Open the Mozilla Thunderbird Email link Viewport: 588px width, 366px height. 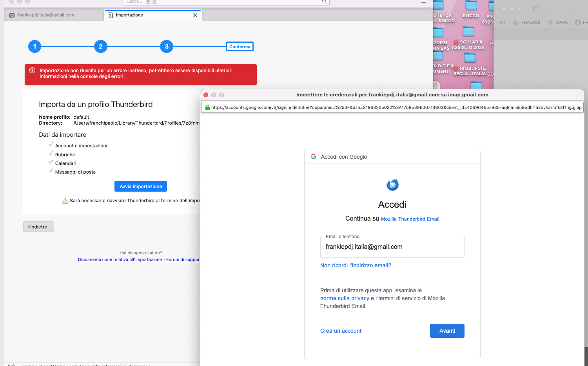click(x=410, y=219)
